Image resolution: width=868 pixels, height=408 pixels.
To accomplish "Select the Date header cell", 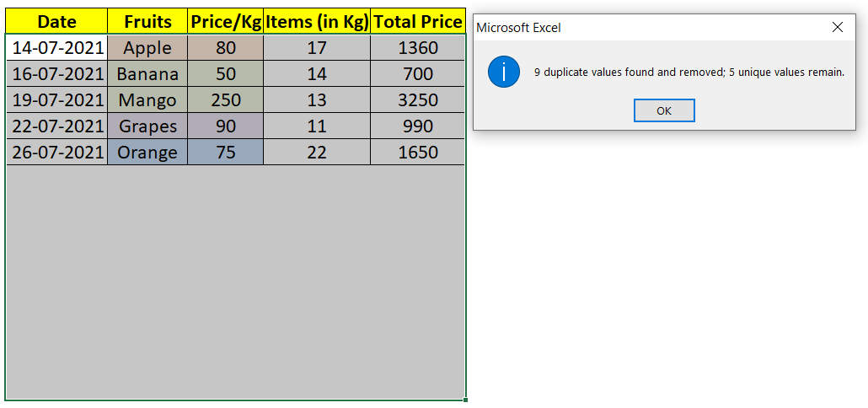I will click(x=56, y=22).
